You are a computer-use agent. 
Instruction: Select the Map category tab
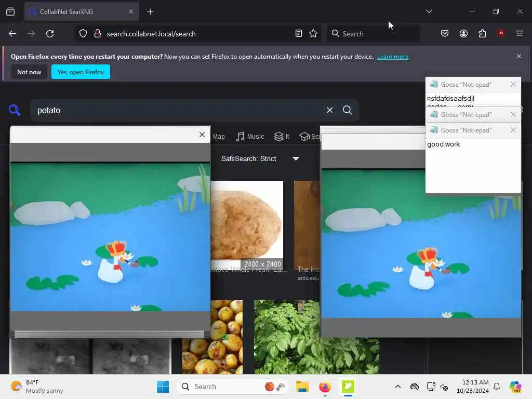[219, 137]
